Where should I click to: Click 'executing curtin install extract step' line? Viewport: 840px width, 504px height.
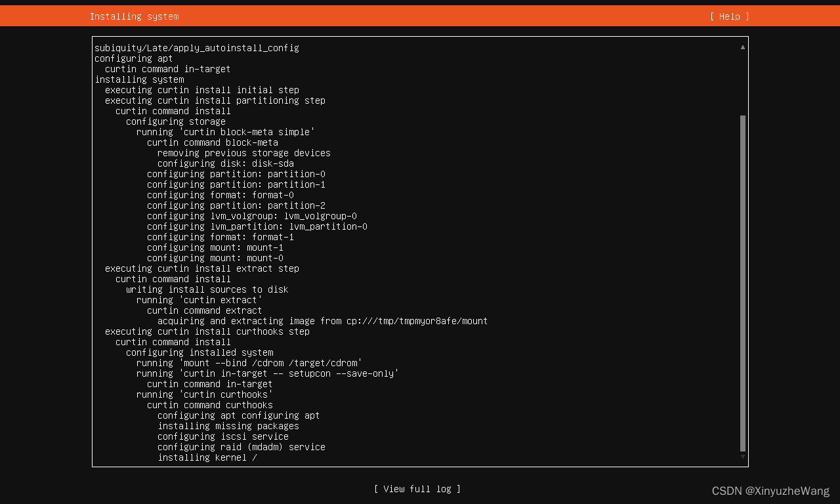pyautogui.click(x=202, y=268)
